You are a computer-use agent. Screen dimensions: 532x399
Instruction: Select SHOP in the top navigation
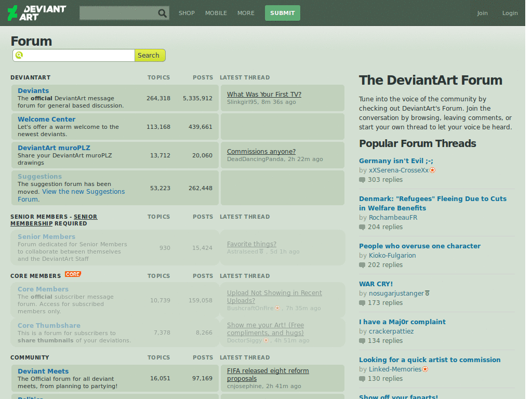click(x=187, y=13)
